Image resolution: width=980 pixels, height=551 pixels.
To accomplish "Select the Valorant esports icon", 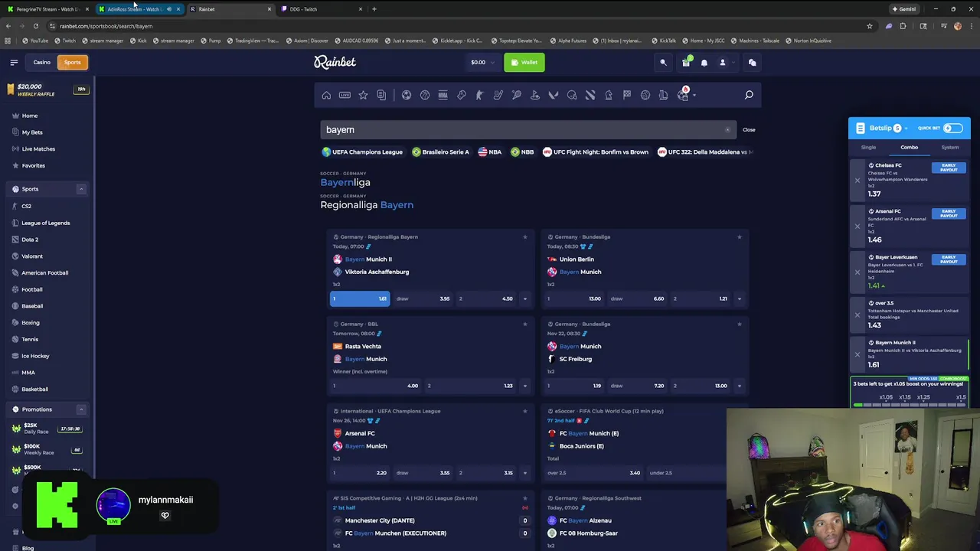I will (x=554, y=95).
